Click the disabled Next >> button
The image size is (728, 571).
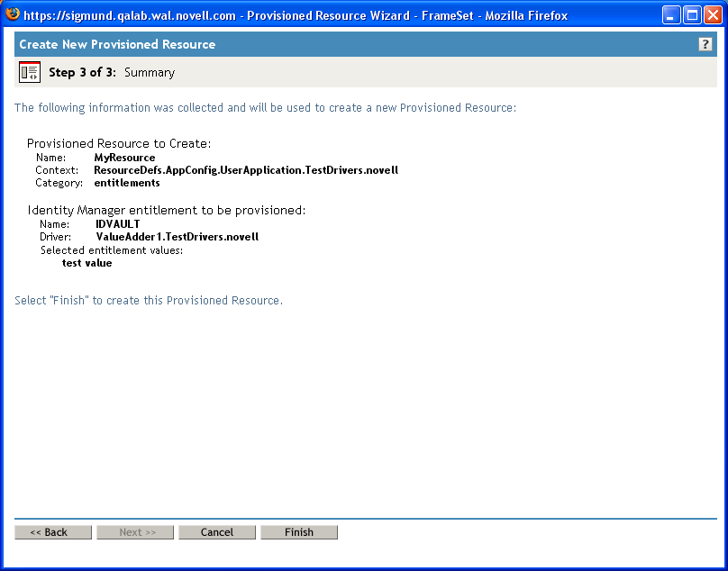point(135,532)
